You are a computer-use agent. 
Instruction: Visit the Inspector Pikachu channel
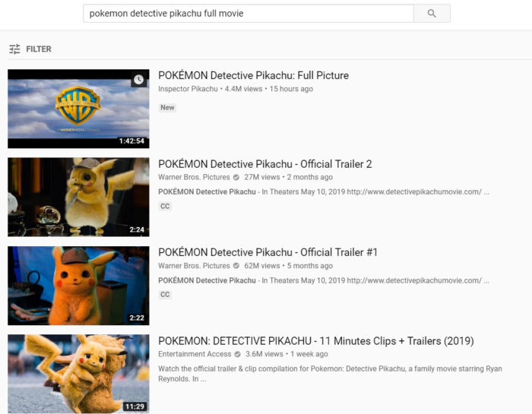click(x=188, y=89)
